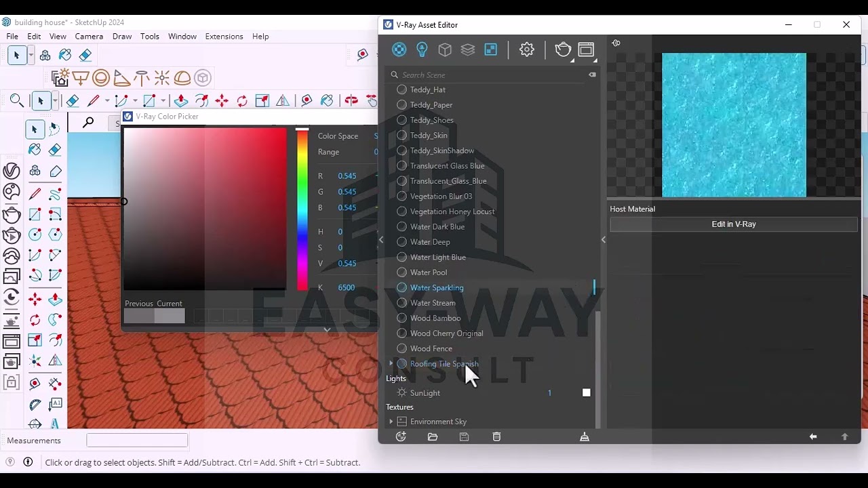868x488 pixels.
Task: Open V-Ray Asset Editor from left toolbar
Action: point(12,171)
